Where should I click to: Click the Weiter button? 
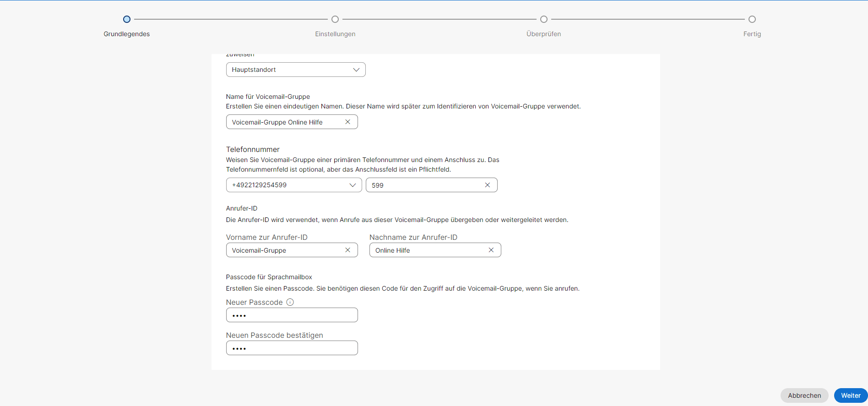(x=851, y=395)
